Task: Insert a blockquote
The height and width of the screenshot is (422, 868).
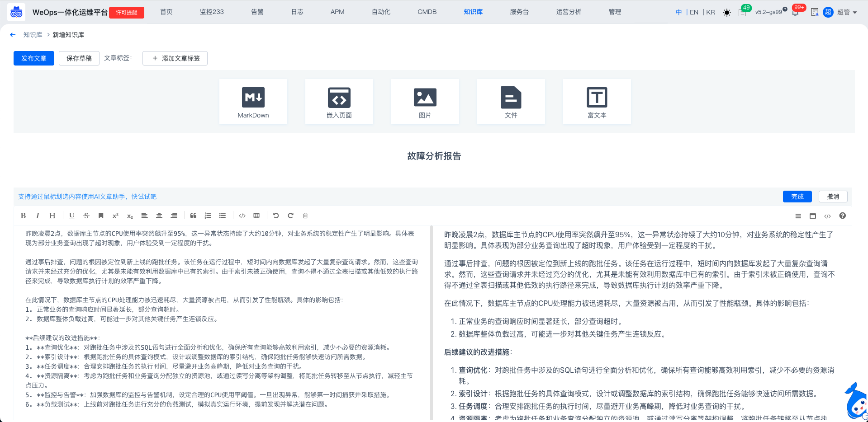Action: (x=193, y=216)
